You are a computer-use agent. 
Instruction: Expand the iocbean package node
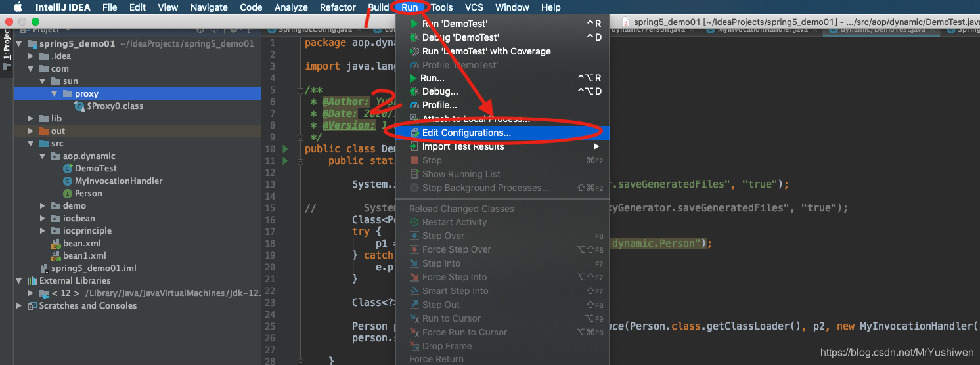click(x=43, y=219)
